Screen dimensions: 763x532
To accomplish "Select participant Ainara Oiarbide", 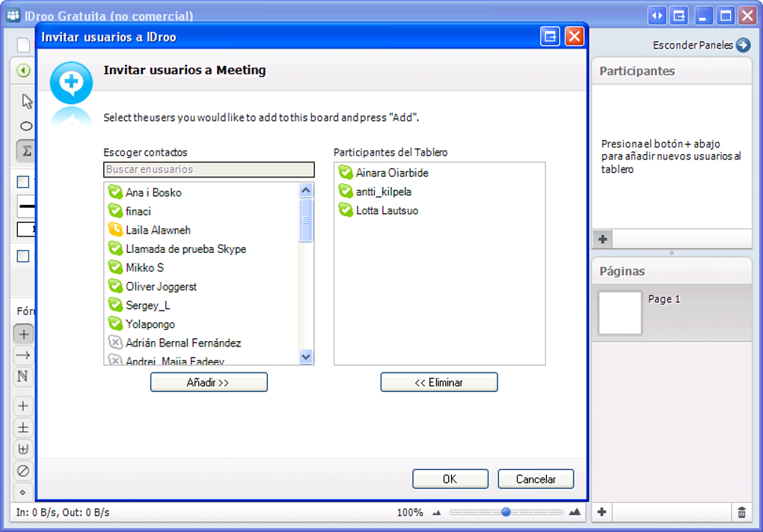I will pos(439,173).
